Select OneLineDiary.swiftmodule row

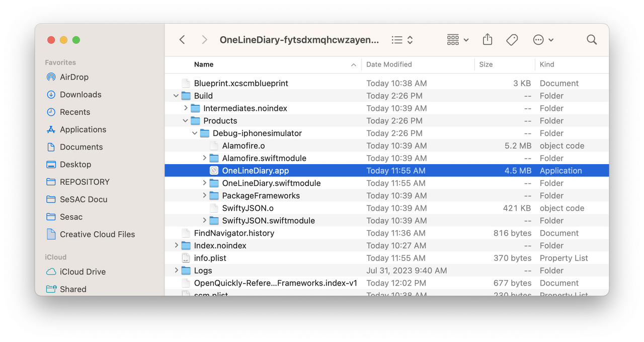387,183
